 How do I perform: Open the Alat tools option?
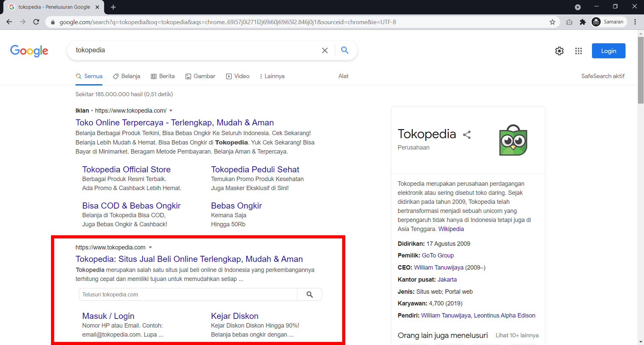pos(343,76)
